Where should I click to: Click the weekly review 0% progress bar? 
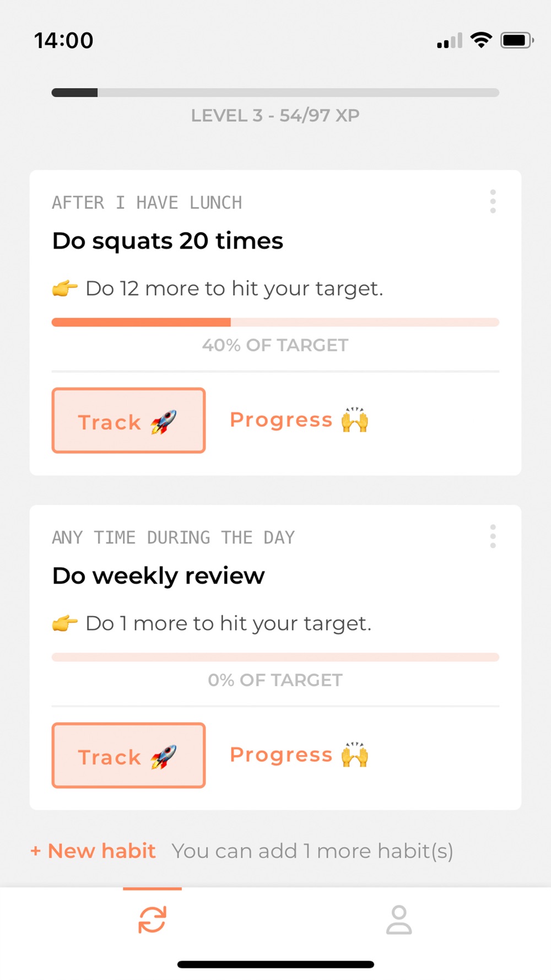tap(275, 657)
